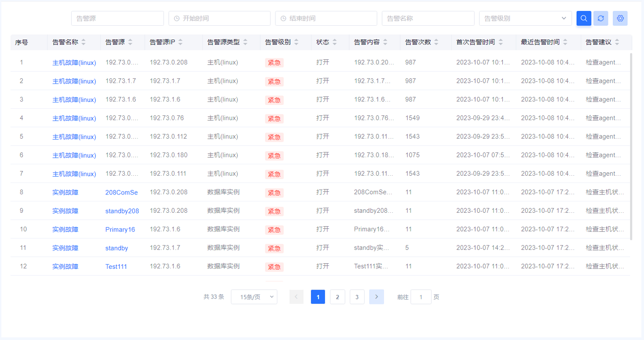
Task: Click the refresh icon button
Action: point(600,18)
